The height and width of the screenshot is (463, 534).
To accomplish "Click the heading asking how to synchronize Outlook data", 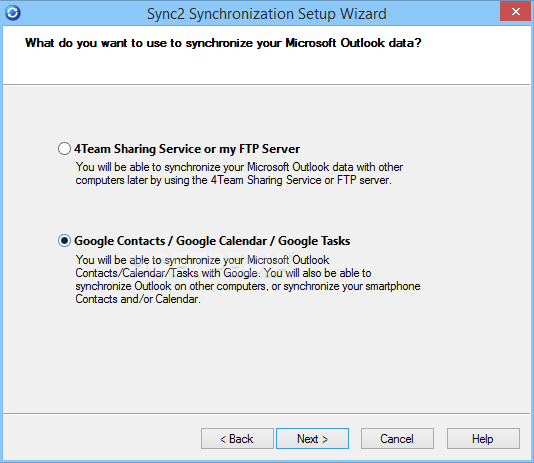I will click(223, 43).
